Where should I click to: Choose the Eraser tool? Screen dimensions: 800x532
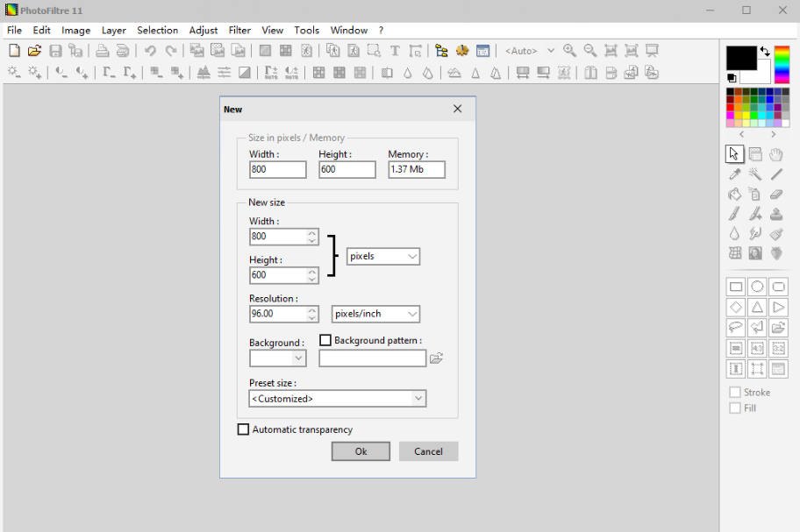point(777,195)
